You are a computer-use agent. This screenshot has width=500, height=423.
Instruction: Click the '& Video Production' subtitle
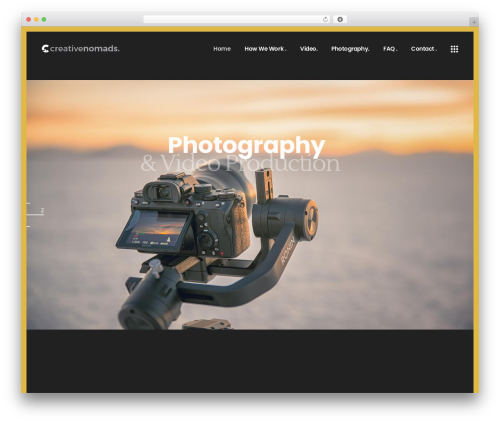(x=240, y=163)
